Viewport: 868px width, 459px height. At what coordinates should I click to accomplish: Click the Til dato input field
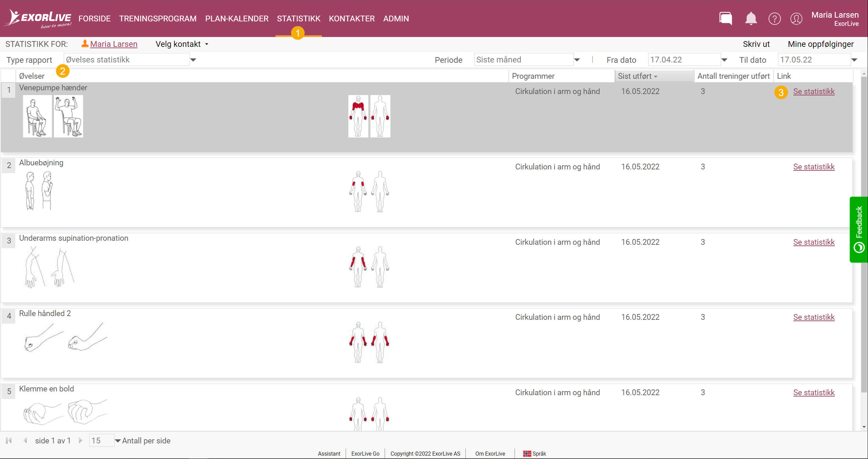coord(814,60)
